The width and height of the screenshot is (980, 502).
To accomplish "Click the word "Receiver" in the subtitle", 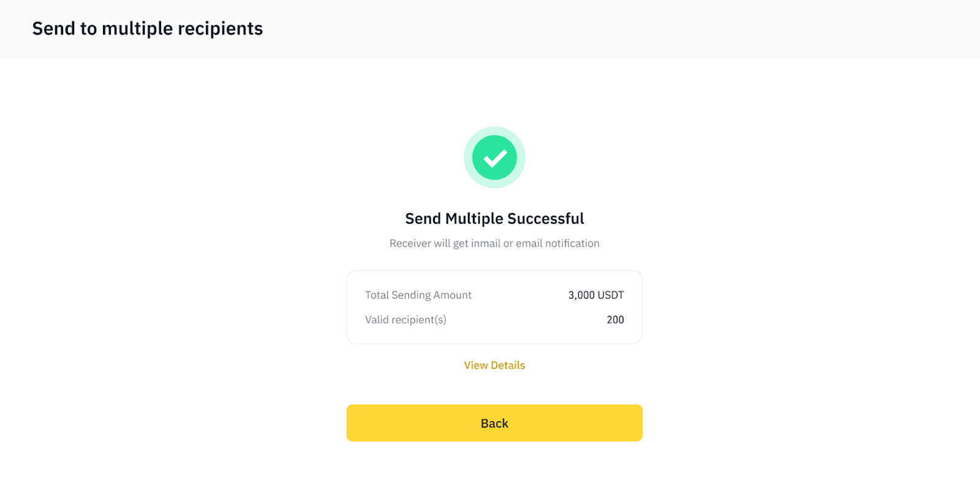I will (x=410, y=243).
